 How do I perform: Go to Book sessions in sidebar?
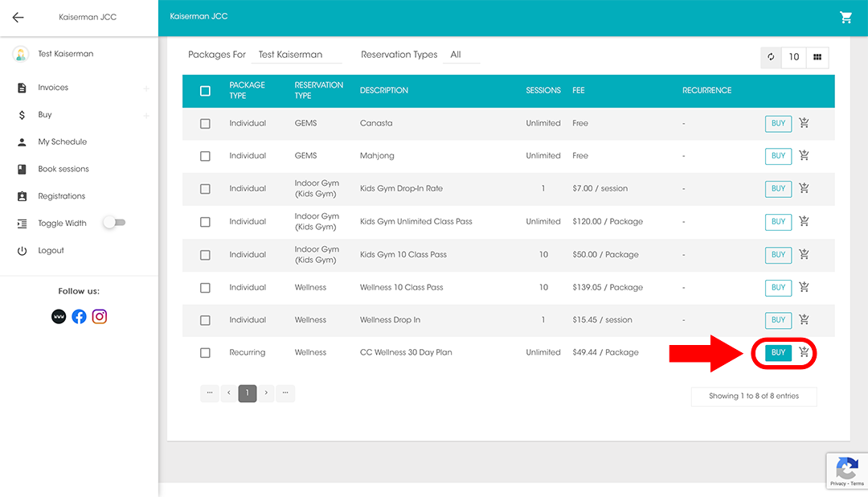63,169
